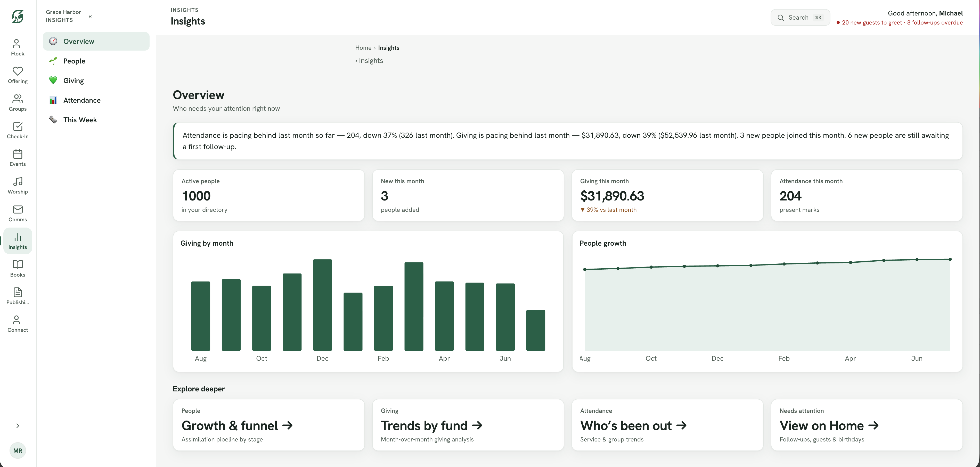980x467 pixels.
Task: Go back via the ‹ Insights link
Action: tap(369, 61)
